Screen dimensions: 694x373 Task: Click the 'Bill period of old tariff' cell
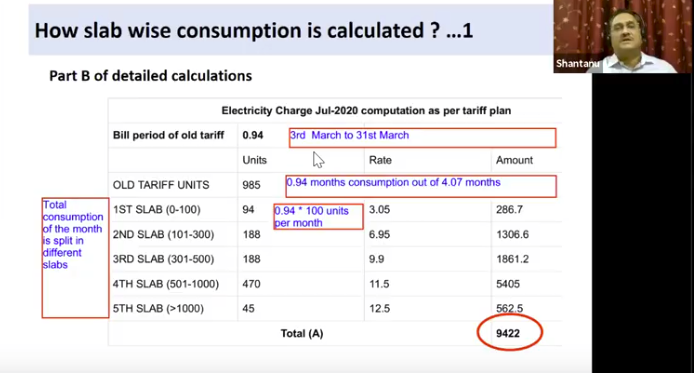click(x=168, y=135)
